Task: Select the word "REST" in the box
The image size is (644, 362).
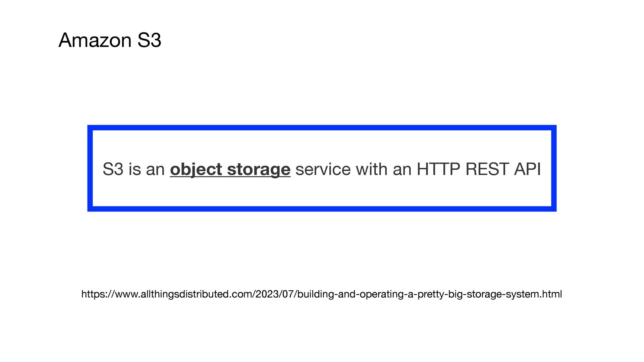Action: click(x=487, y=169)
